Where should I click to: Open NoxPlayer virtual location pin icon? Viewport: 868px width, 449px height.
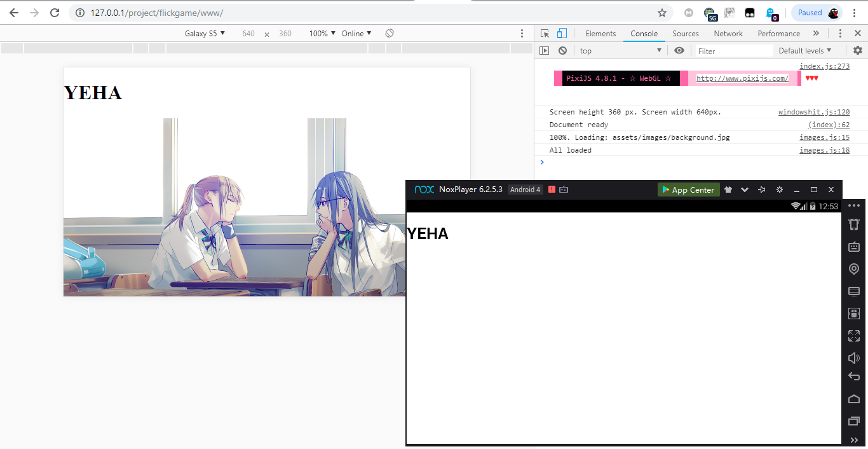[854, 269]
